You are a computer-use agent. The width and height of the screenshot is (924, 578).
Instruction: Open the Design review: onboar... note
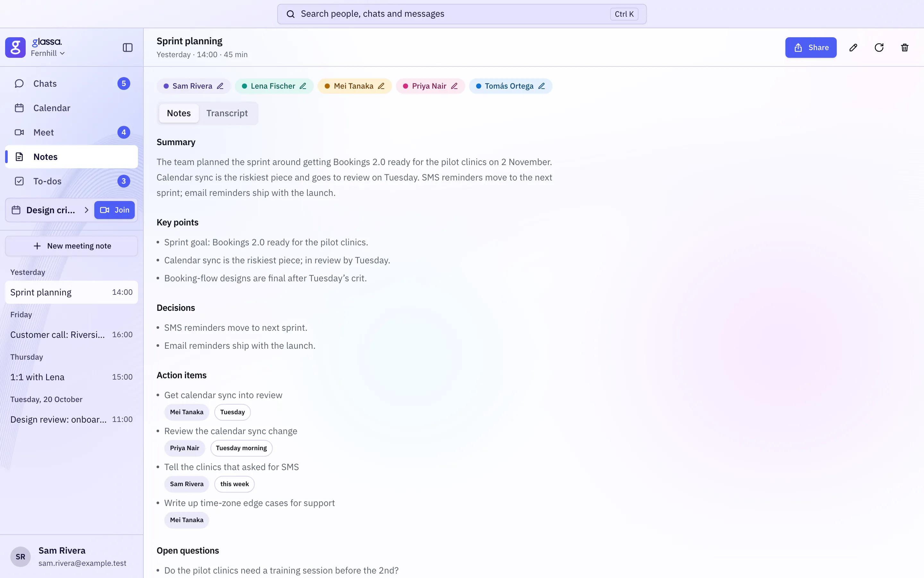[72, 419]
